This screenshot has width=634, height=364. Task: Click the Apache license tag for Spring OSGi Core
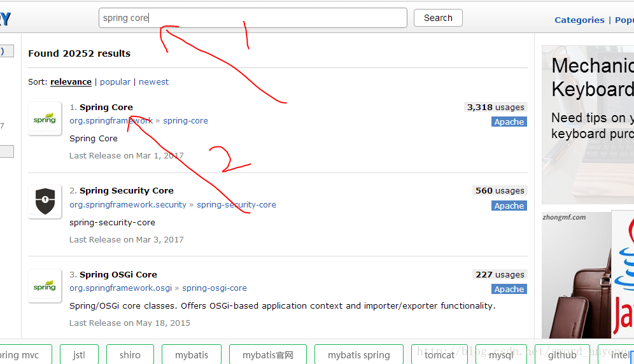(x=509, y=289)
